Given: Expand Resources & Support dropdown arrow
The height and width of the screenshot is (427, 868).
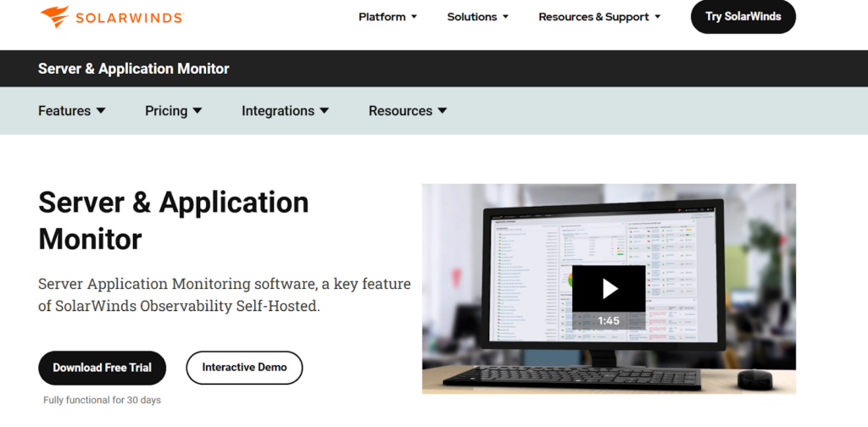Looking at the screenshot, I should [x=658, y=17].
